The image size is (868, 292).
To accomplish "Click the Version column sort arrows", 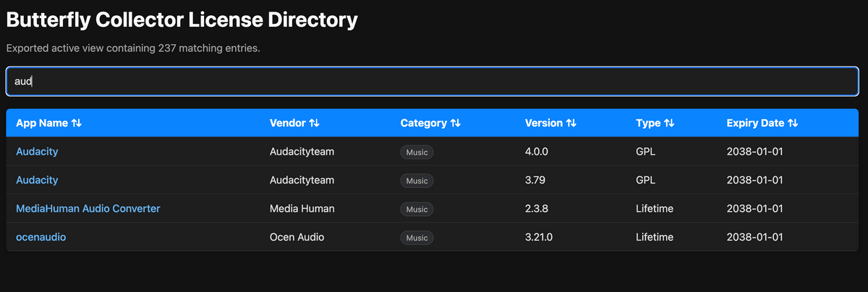I will pos(571,123).
